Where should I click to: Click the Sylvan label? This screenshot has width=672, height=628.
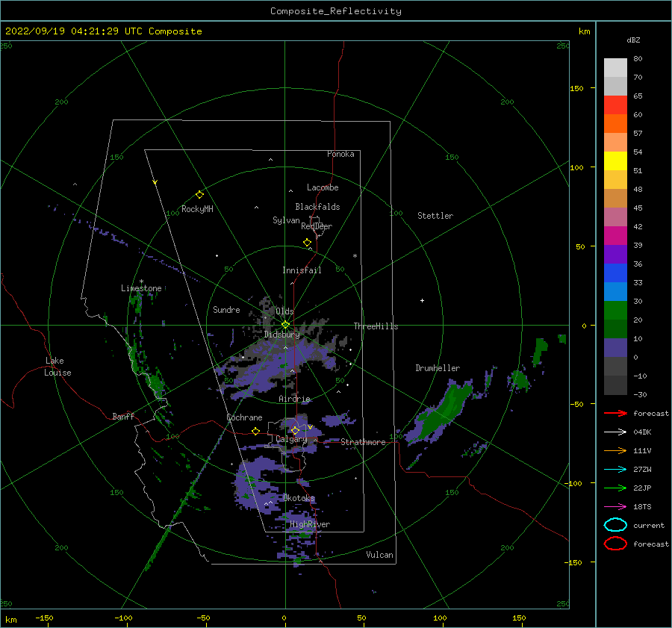286,220
